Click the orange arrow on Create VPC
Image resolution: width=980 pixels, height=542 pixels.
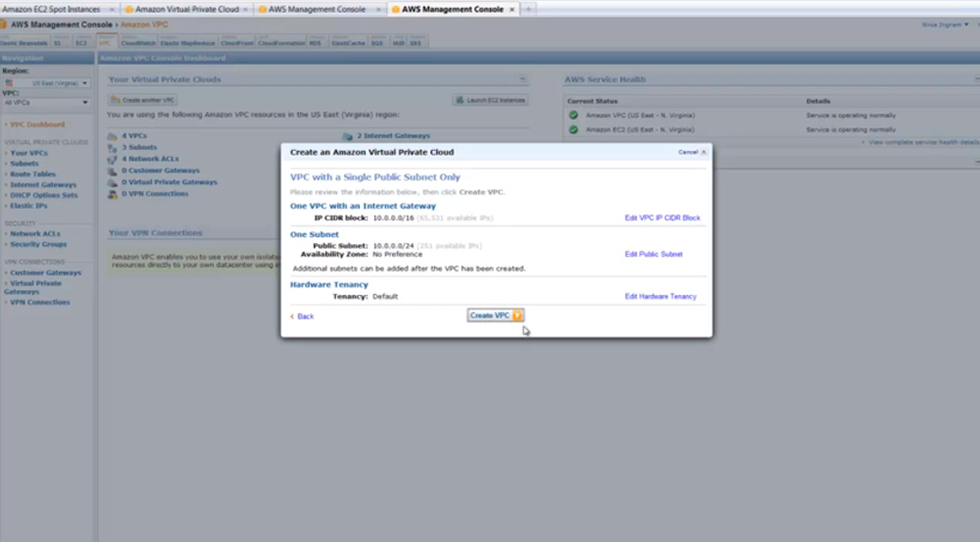pos(516,316)
